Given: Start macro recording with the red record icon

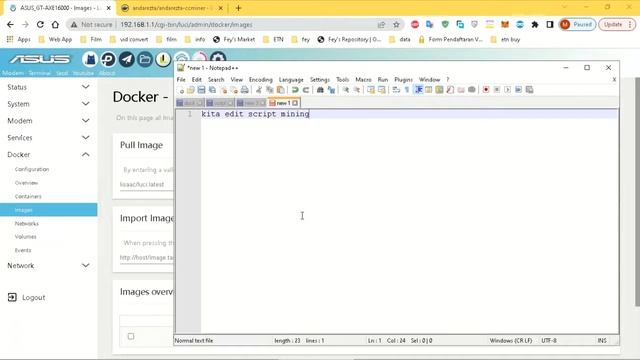Looking at the screenshot, I should tap(486, 90).
